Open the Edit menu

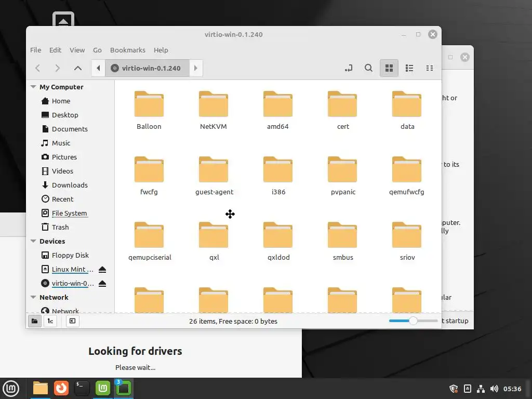point(55,50)
